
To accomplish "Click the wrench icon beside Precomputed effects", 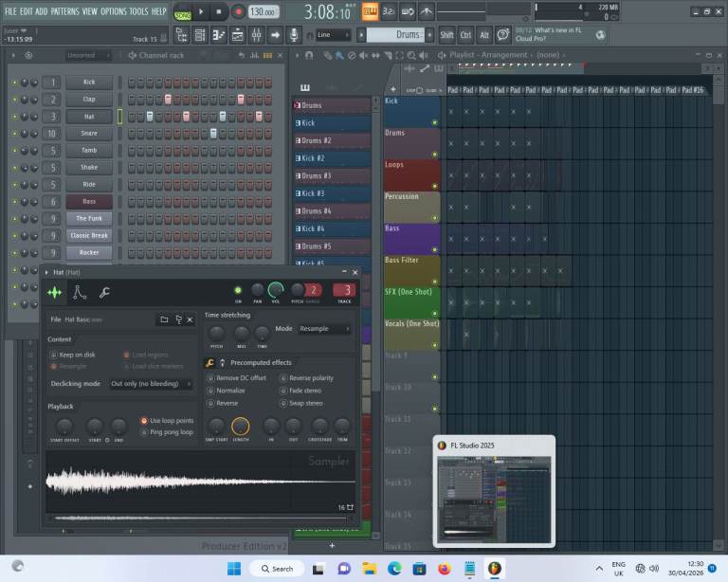I will tap(209, 363).
